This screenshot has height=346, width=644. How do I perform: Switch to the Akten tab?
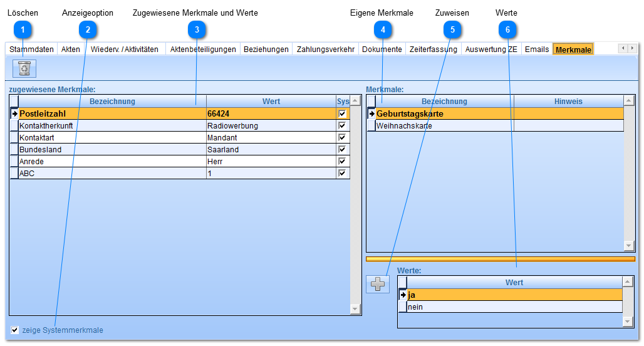click(x=71, y=50)
